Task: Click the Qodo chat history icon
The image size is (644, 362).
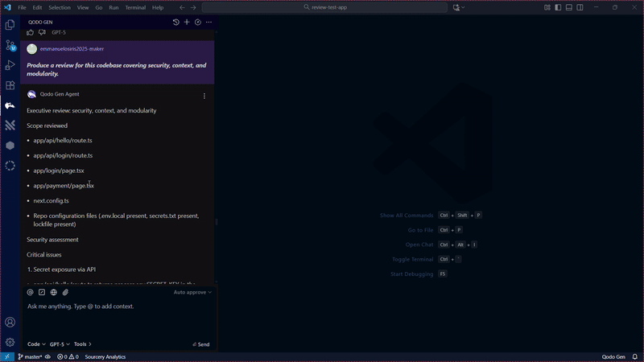Action: click(176, 22)
